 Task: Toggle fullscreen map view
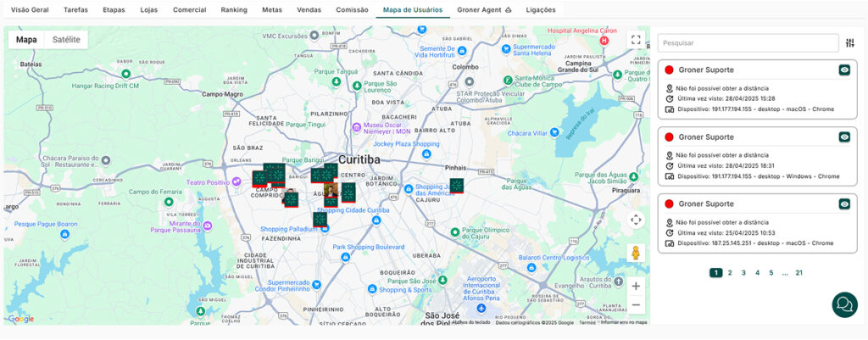pyautogui.click(x=636, y=40)
